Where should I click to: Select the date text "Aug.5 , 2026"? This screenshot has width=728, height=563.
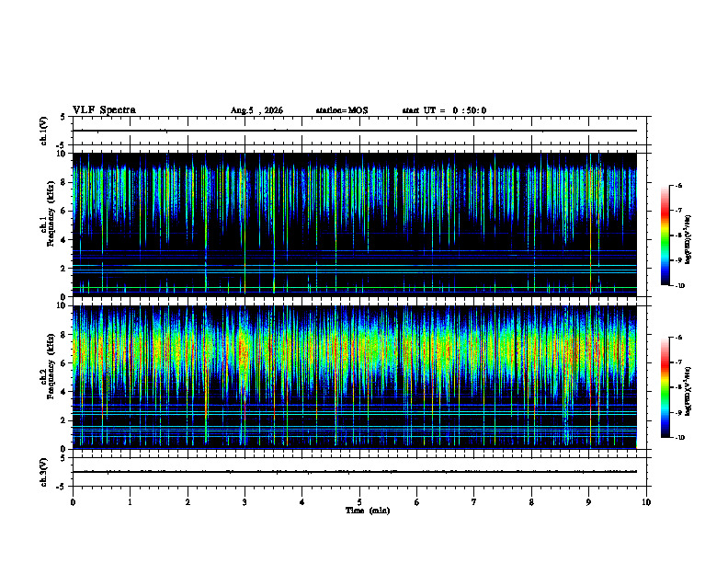(256, 110)
